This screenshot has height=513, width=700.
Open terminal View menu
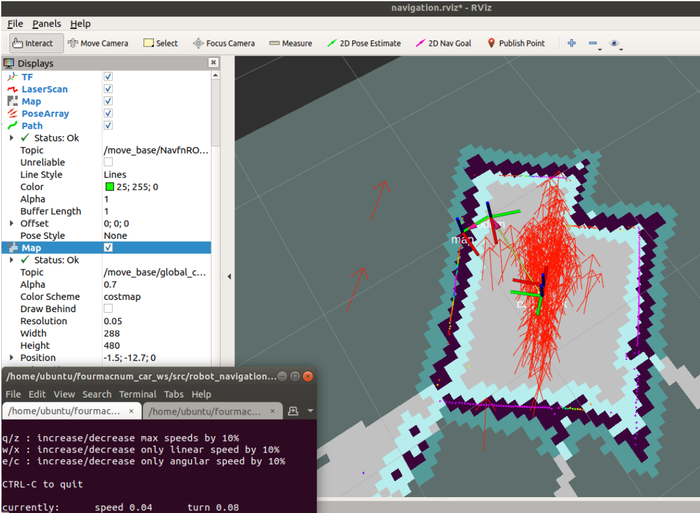[64, 394]
